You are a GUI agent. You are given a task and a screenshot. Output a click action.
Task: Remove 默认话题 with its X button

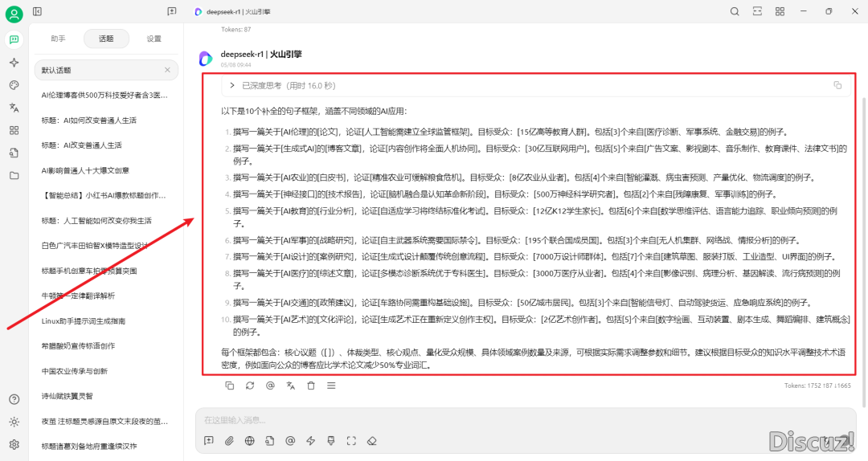167,70
